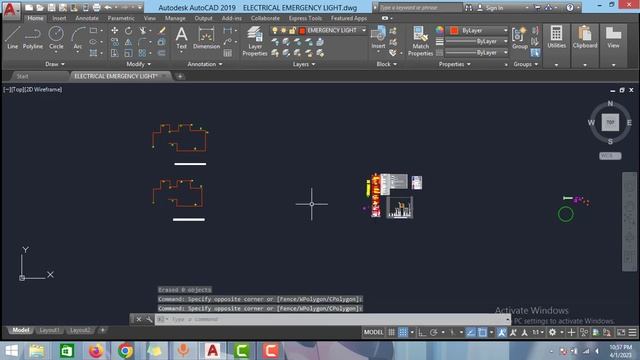Toggle the drawing grid display
Image resolution: width=640 pixels, height=360 pixels.
(x=391, y=332)
